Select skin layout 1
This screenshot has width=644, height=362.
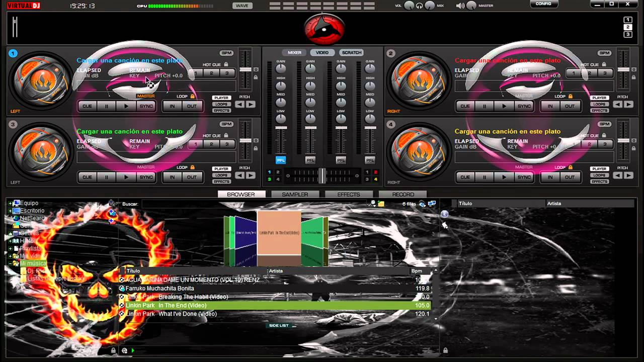[628, 20]
